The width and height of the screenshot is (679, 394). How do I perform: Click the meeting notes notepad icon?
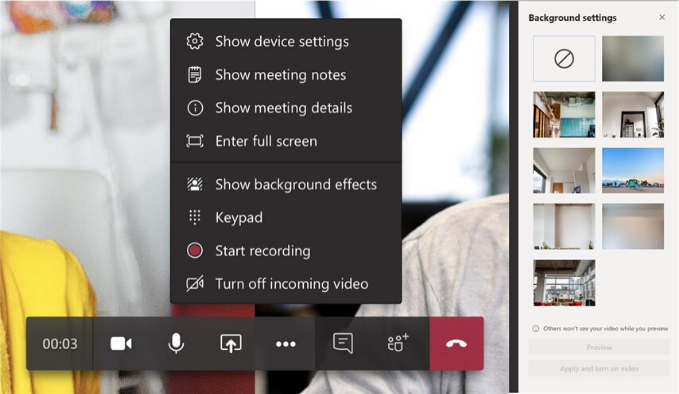point(195,75)
